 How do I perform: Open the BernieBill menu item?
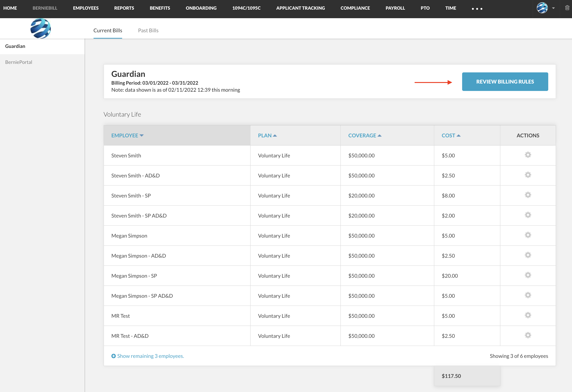coord(45,8)
